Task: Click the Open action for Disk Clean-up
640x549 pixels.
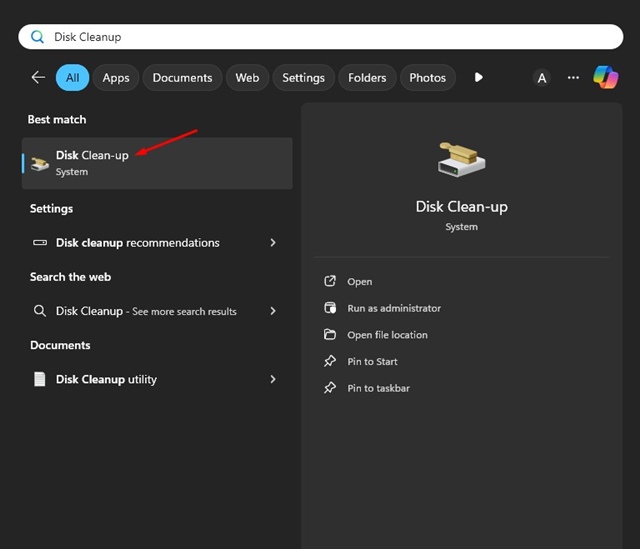Action: (x=359, y=282)
